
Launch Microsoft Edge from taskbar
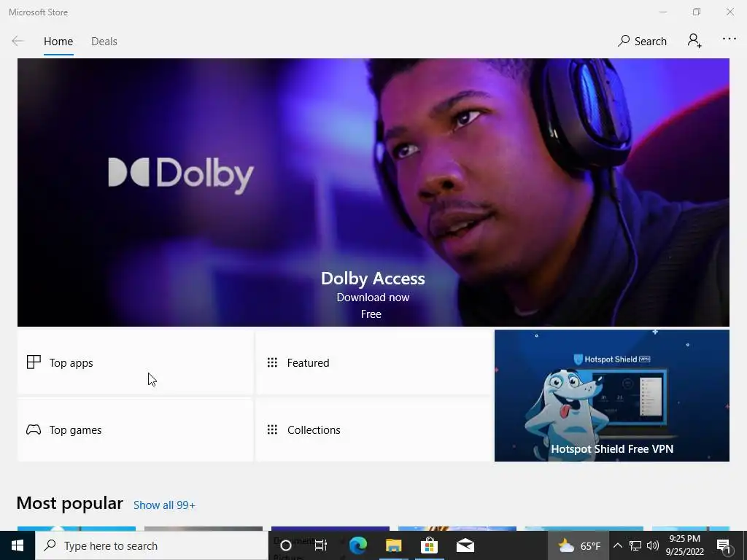click(357, 545)
